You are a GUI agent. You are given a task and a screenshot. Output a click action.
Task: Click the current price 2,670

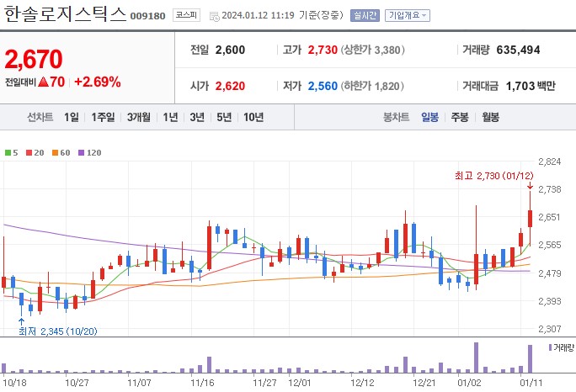(34, 59)
